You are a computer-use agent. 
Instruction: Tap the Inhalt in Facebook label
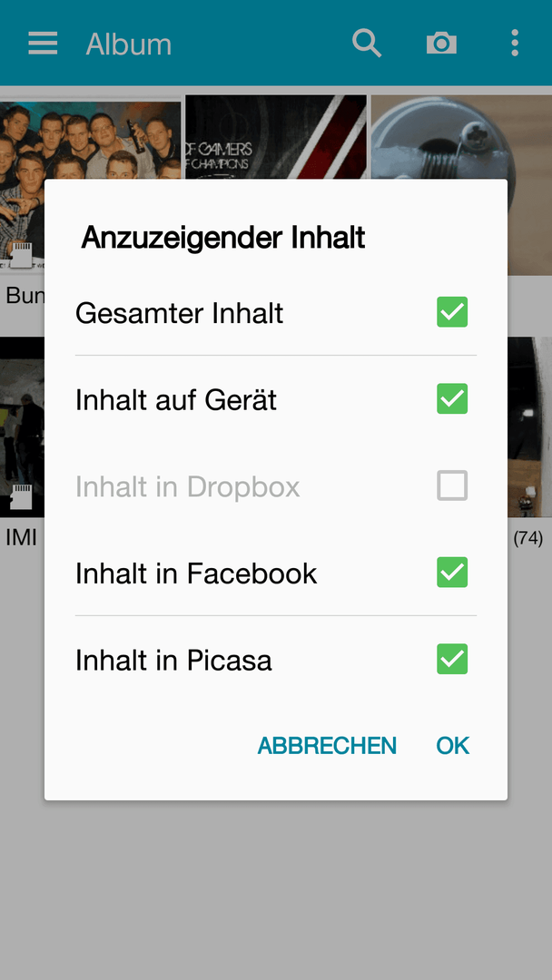196,573
